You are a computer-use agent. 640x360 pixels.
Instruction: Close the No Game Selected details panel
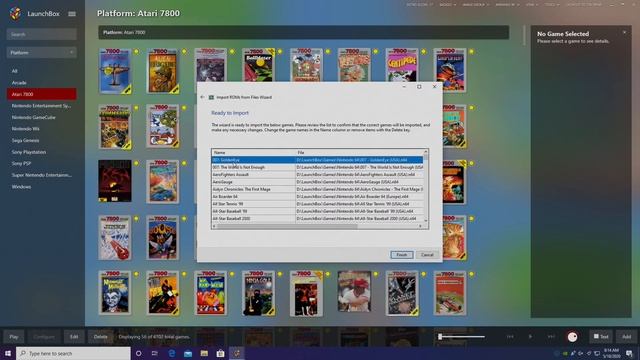tap(624, 32)
